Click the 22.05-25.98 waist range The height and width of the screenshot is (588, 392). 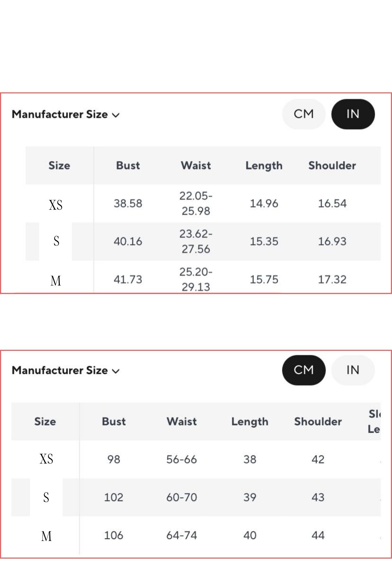tap(196, 204)
